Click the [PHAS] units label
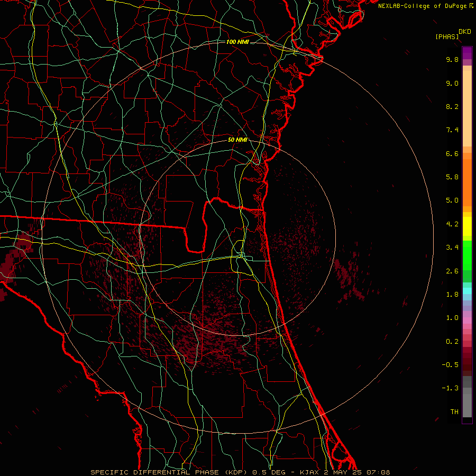 click(447, 36)
